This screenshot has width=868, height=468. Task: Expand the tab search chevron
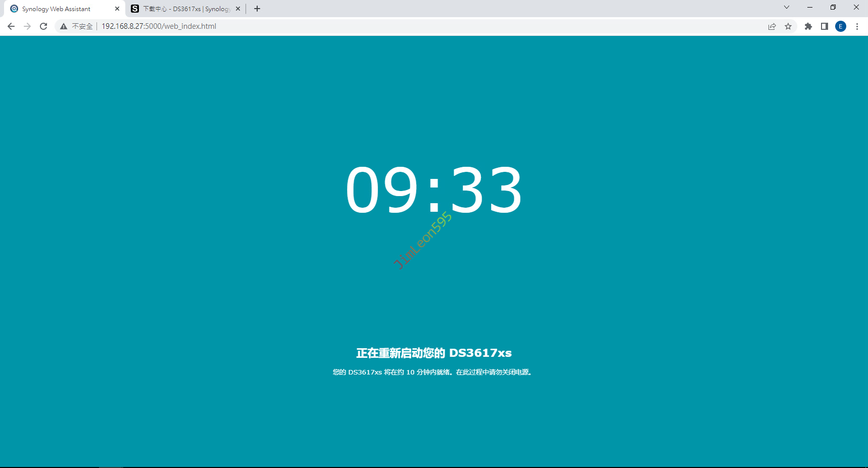787,8
